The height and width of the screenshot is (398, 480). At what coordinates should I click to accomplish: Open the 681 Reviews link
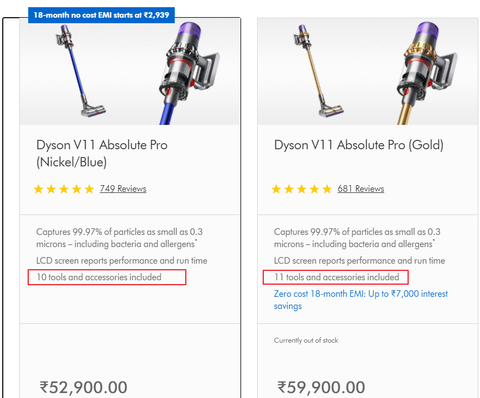click(x=361, y=189)
